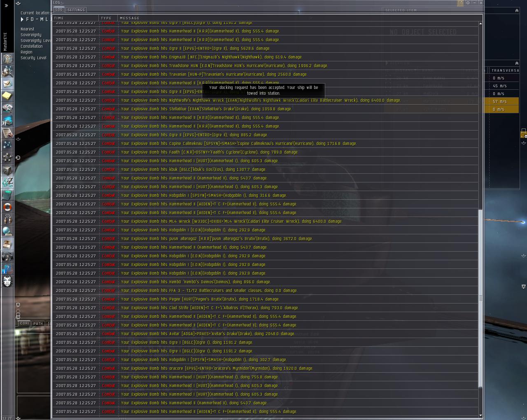Select log entry for Avitar's Drake
Screen dimensions: 527x420
coord(266,334)
